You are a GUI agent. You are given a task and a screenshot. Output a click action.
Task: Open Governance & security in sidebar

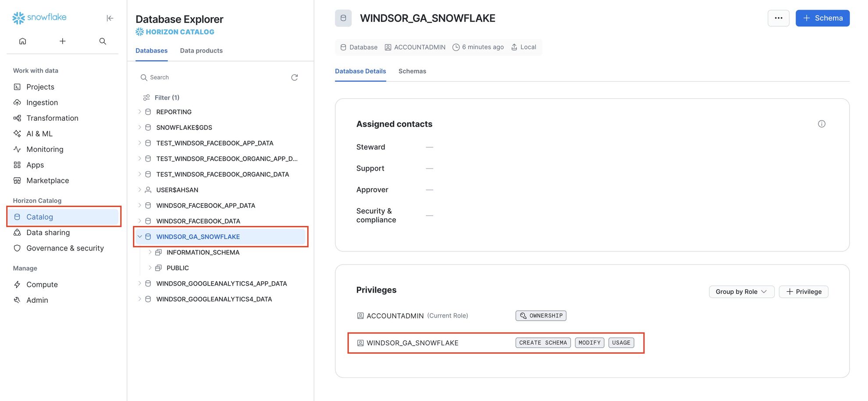[65, 248]
